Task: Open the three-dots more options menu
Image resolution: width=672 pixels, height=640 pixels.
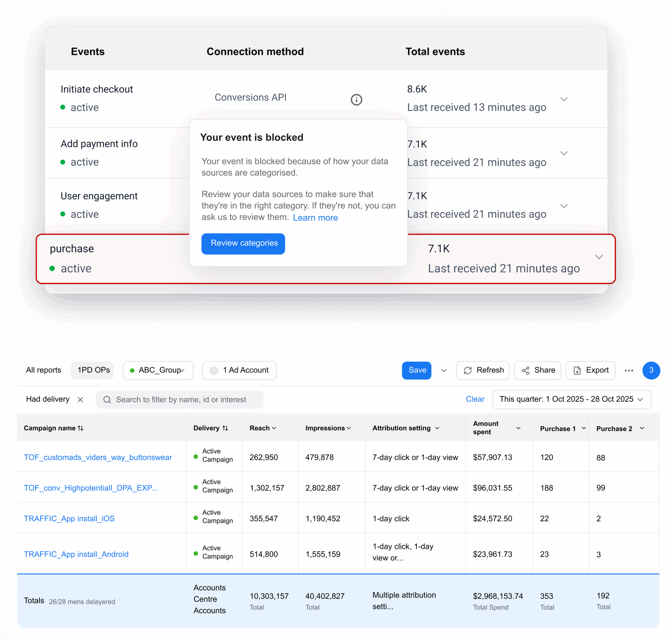Action: (x=629, y=371)
